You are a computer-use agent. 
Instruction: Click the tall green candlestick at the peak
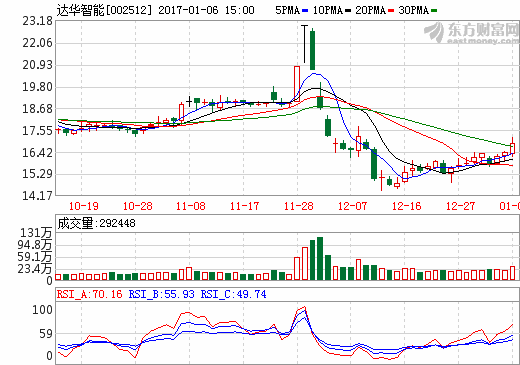(312, 50)
